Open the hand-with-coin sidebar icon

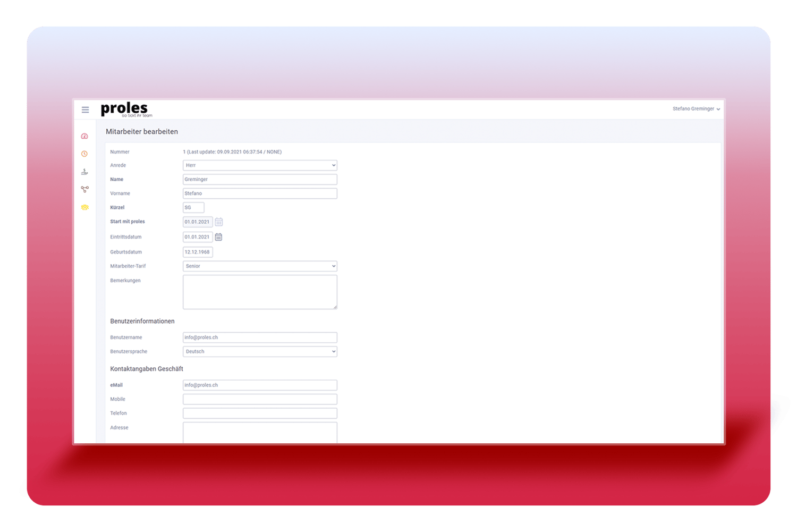pos(84,172)
